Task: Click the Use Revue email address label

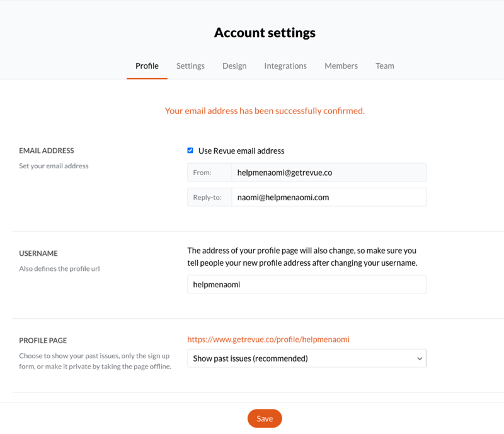Action: point(241,151)
